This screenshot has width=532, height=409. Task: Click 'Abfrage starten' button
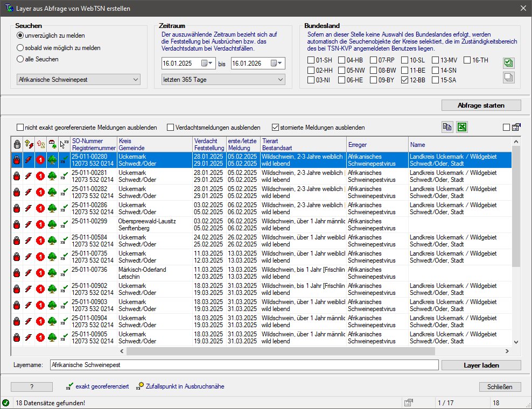(481, 105)
